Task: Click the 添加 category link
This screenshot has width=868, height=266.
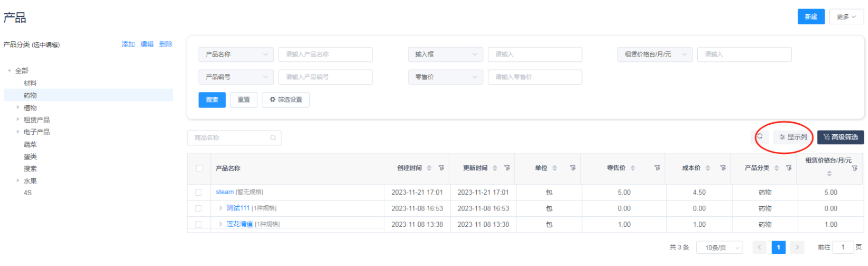Action: point(128,44)
